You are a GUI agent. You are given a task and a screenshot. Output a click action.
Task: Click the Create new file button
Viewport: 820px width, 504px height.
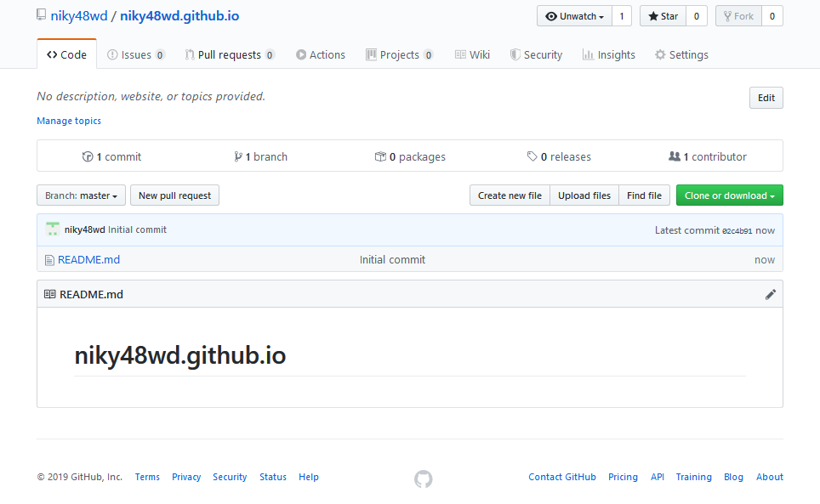[509, 195]
